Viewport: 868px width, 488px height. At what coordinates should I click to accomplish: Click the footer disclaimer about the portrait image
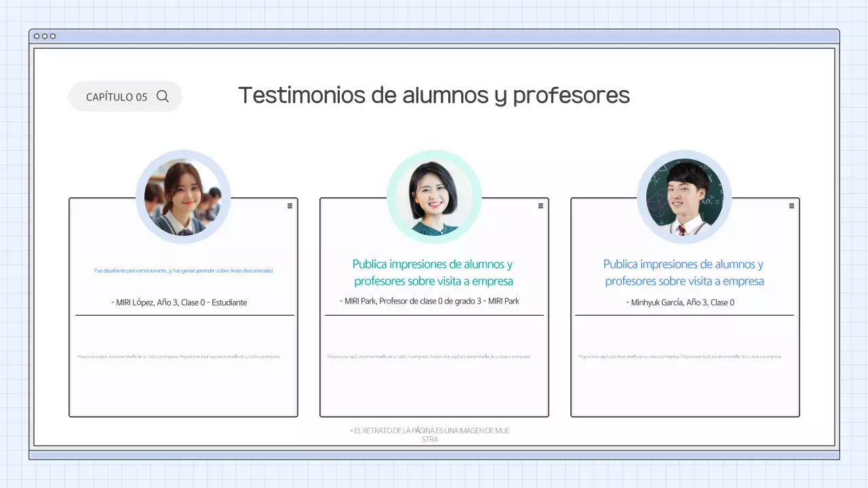pyautogui.click(x=431, y=434)
